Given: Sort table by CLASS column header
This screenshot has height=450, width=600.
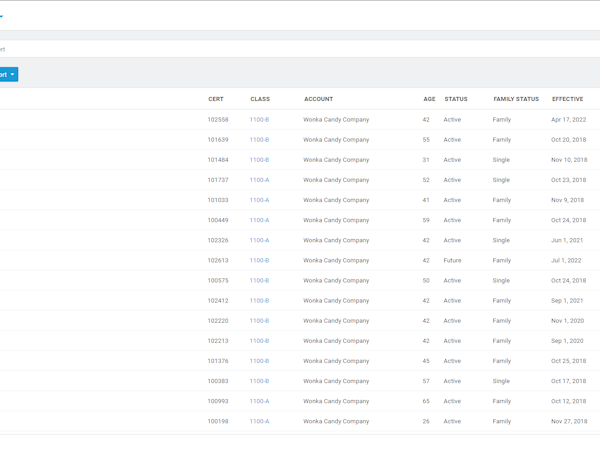Looking at the screenshot, I should pyautogui.click(x=260, y=99).
